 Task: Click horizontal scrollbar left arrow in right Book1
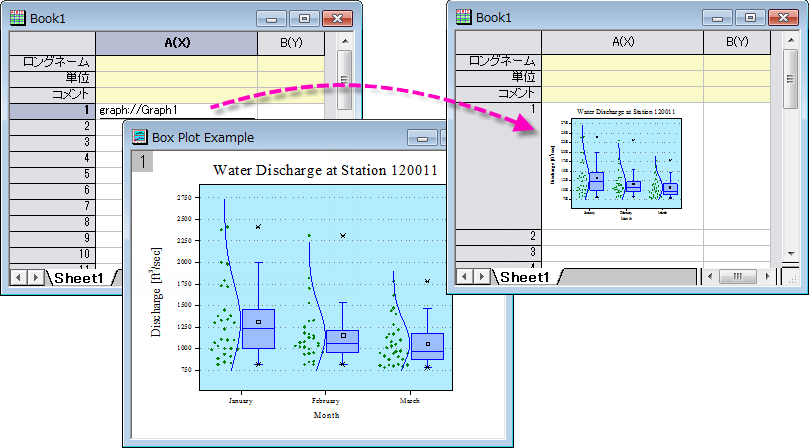tap(710, 277)
